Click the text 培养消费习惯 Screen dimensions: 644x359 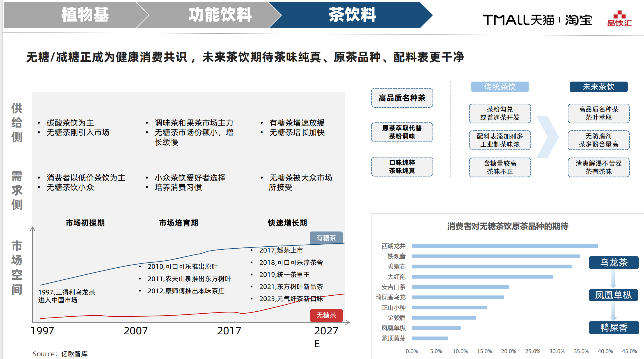point(178,187)
